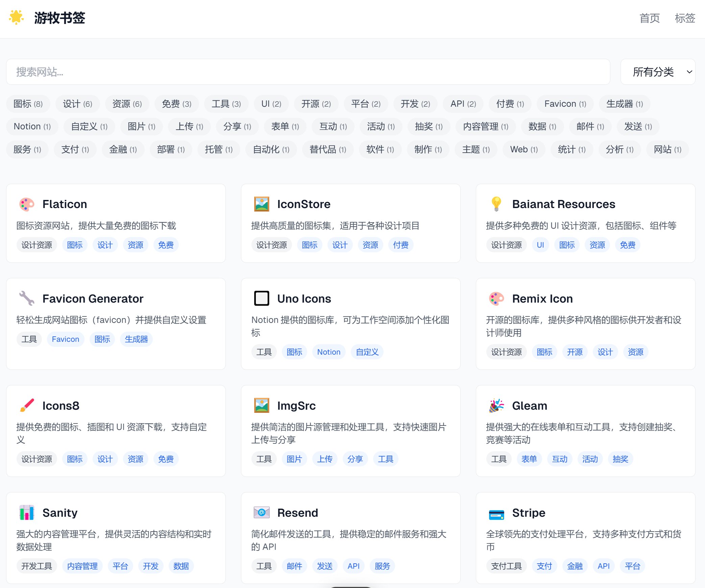705x588 pixels.
Task: Click 设计资源 category label on Flaticon card
Action: 37,245
